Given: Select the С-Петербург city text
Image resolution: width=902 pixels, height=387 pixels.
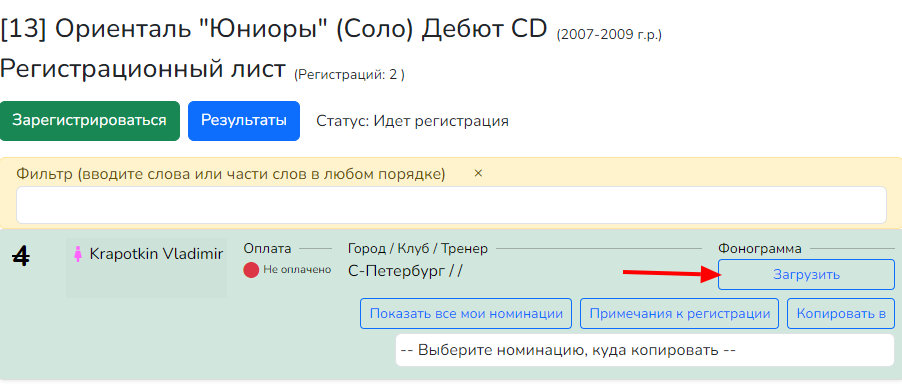Looking at the screenshot, I should click(x=397, y=271).
